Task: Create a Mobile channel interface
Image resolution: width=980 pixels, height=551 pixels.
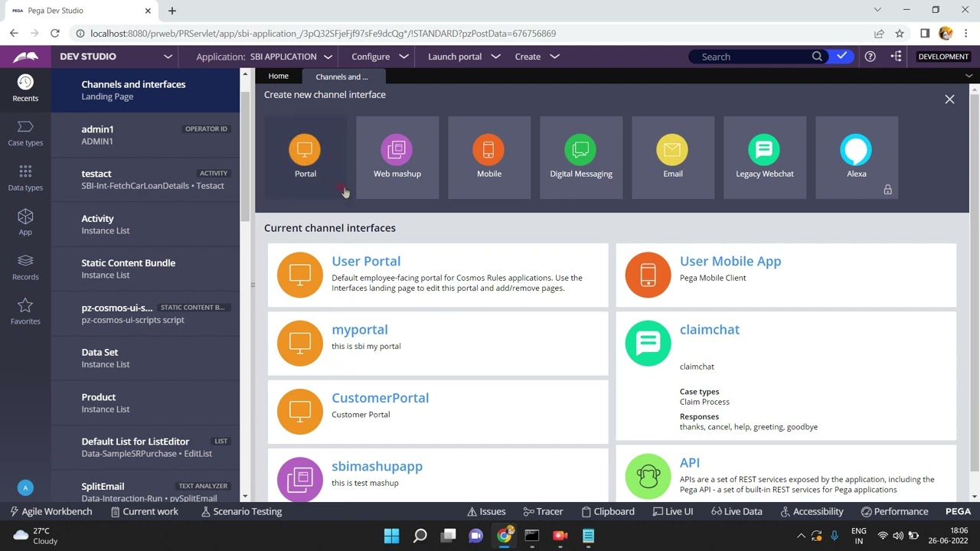Action: point(489,158)
